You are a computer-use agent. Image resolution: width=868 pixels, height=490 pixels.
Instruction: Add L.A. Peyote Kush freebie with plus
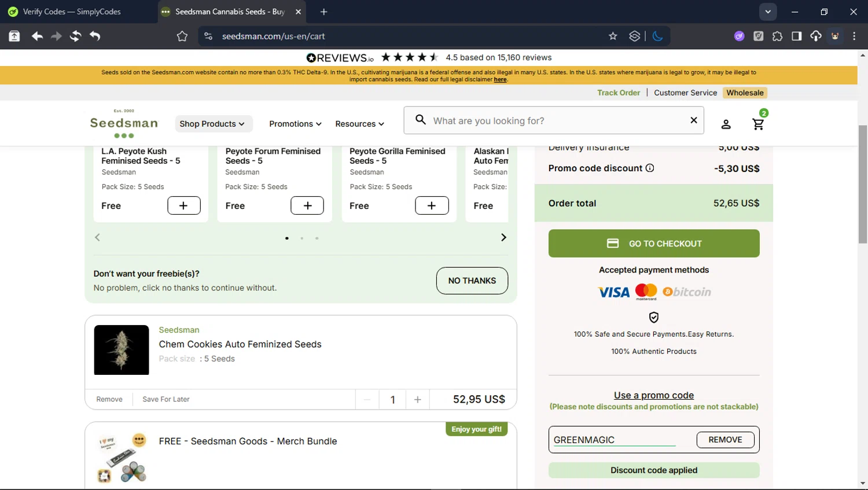184,205
